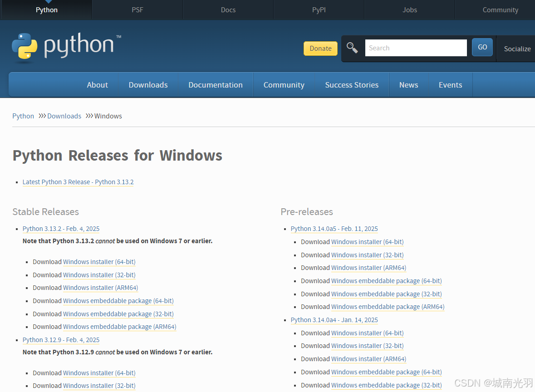The image size is (535, 392).
Task: Download Python 3.14.0a4 embeddable package (64-bit)
Action: 387,372
